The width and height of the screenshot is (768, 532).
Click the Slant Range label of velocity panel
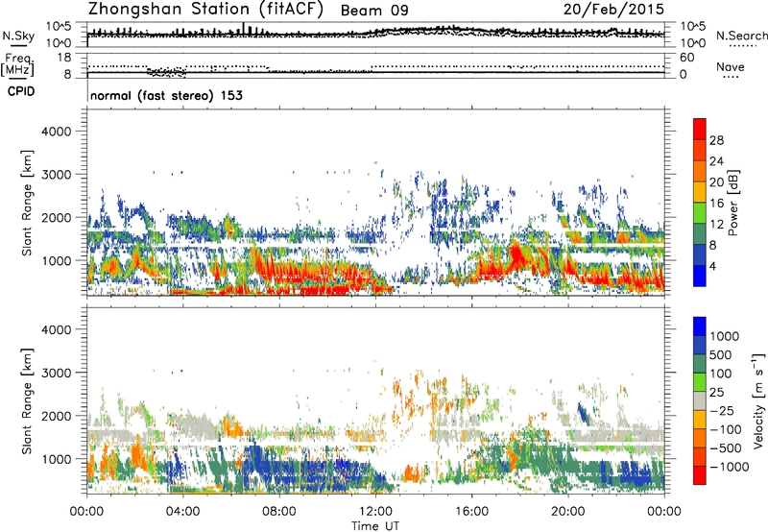coord(27,400)
